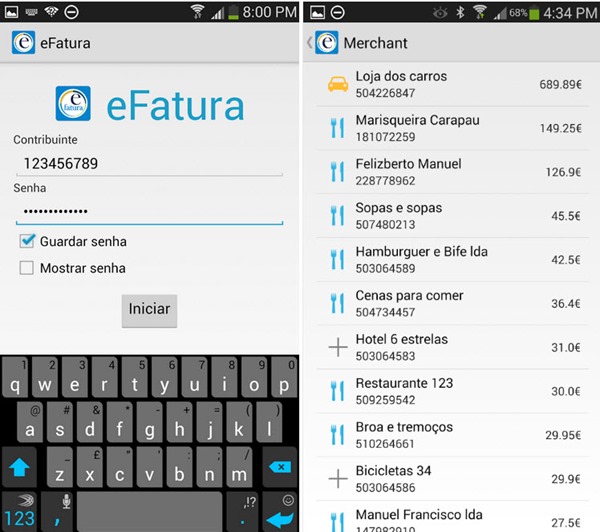600x532 pixels.
Task: Tap the tax number 504226847
Action: coord(385,93)
